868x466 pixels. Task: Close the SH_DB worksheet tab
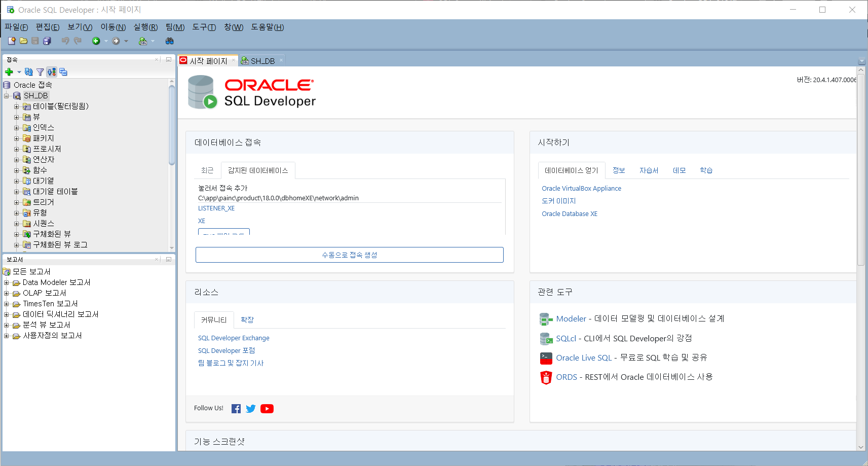pyautogui.click(x=281, y=60)
